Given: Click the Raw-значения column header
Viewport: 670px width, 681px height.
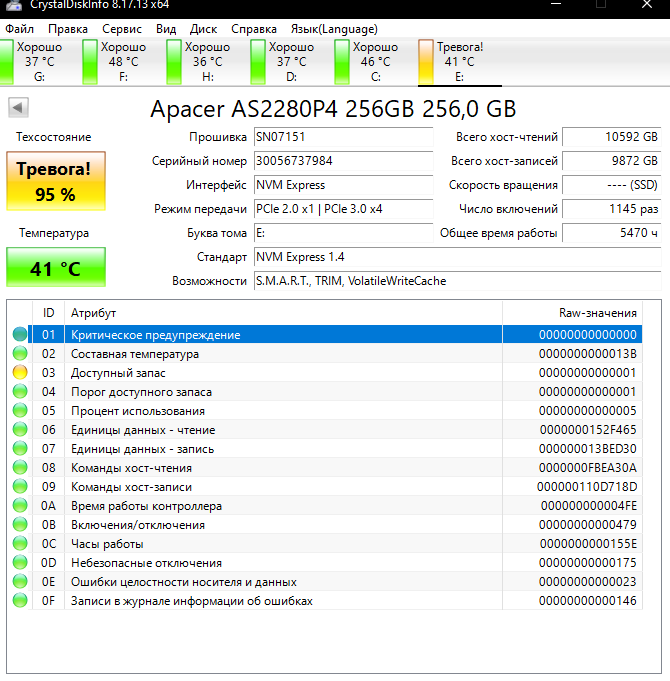Looking at the screenshot, I should pyautogui.click(x=572, y=313).
